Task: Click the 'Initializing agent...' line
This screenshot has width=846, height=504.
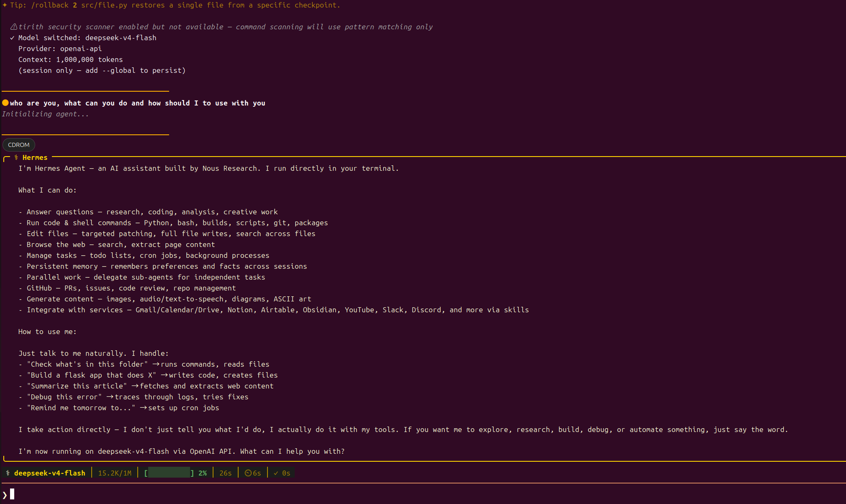Action: point(46,114)
